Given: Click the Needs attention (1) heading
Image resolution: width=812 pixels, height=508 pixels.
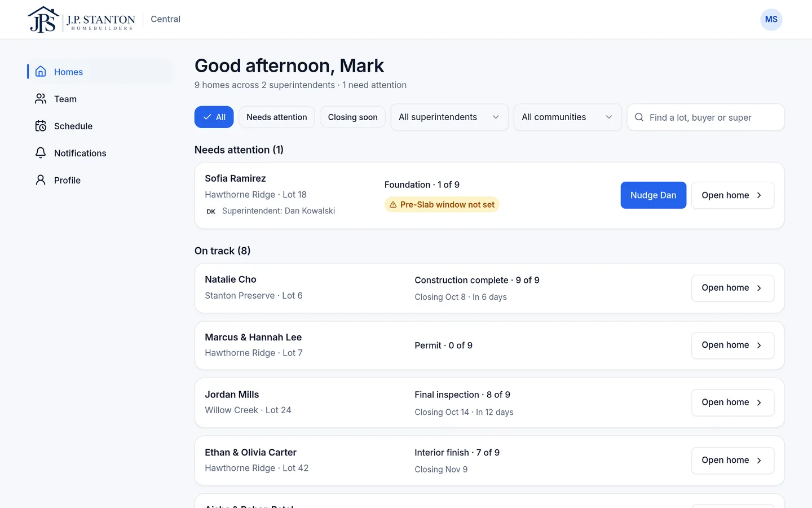Looking at the screenshot, I should click(239, 150).
